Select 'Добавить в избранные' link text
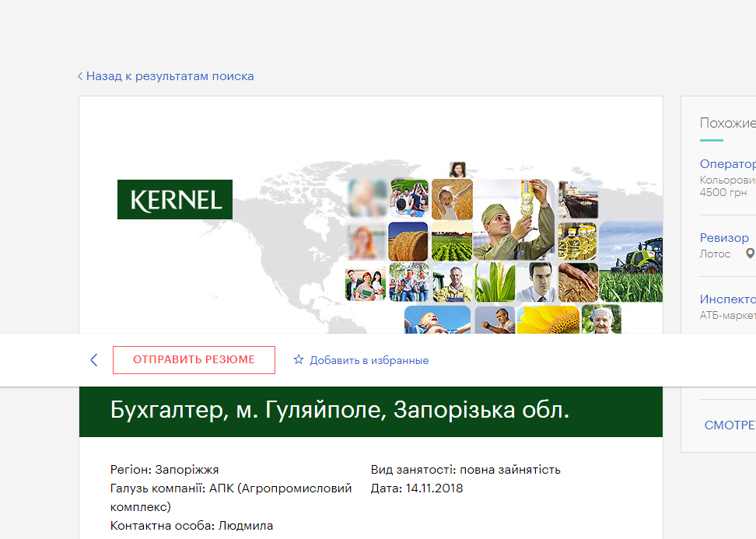The width and height of the screenshot is (756, 539). (x=369, y=360)
